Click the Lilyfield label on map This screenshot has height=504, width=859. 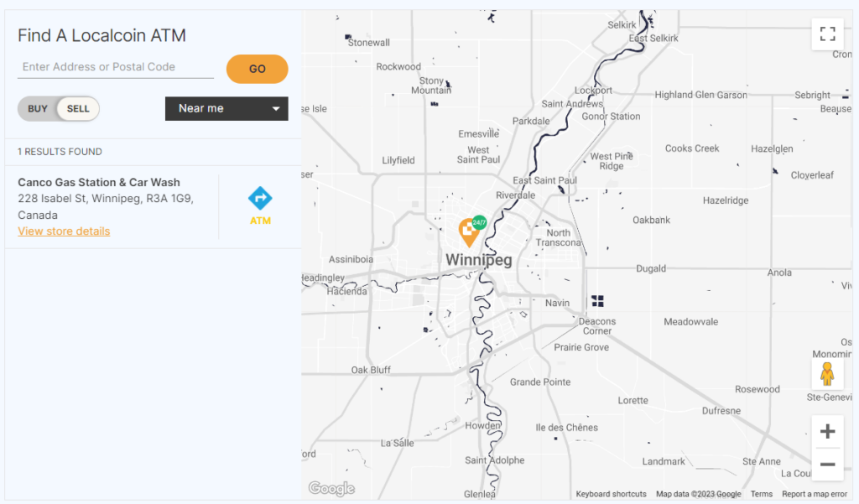[x=398, y=160]
